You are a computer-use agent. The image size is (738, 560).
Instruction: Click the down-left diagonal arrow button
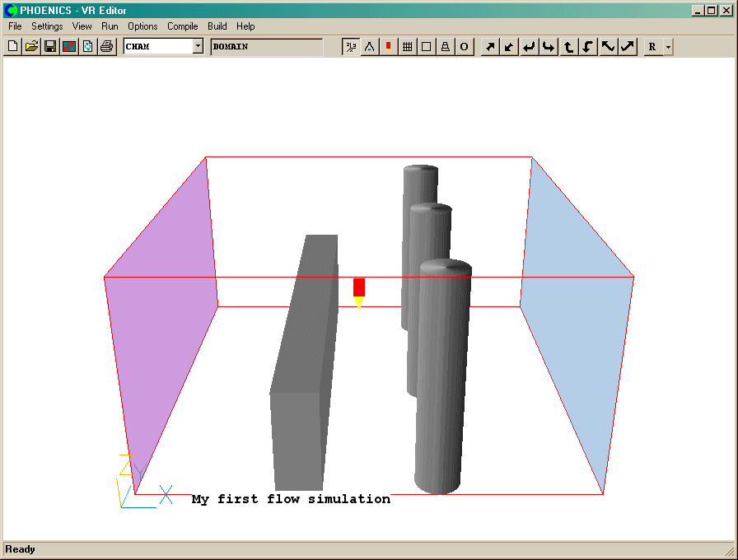click(x=510, y=47)
